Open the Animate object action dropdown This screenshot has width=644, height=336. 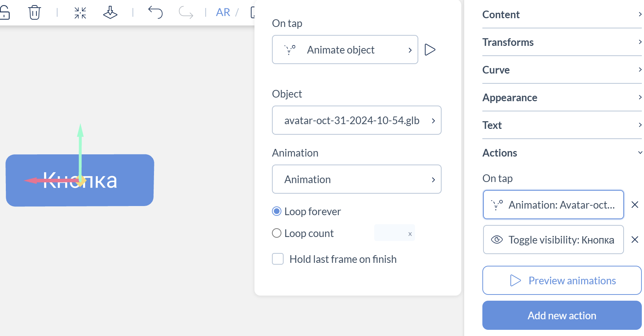[x=345, y=50]
